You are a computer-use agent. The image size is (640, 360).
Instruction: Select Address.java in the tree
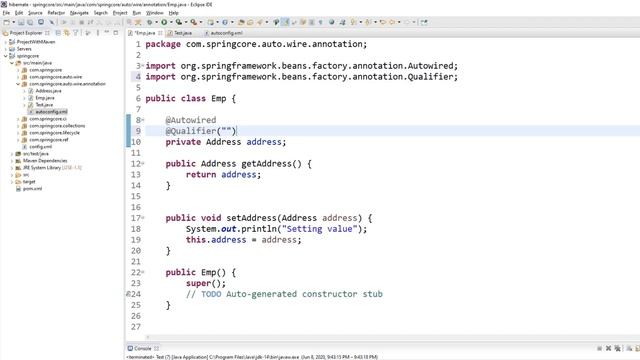pos(48,91)
